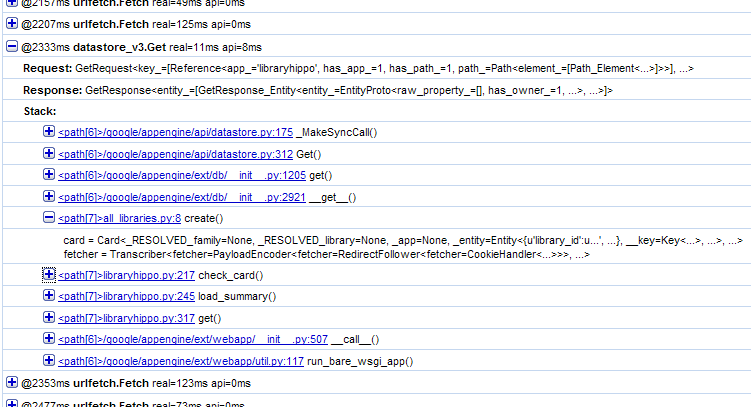This screenshot has height=407, width=751.
Task: Open the libraryhippo.py:245 source link
Action: 126,296
